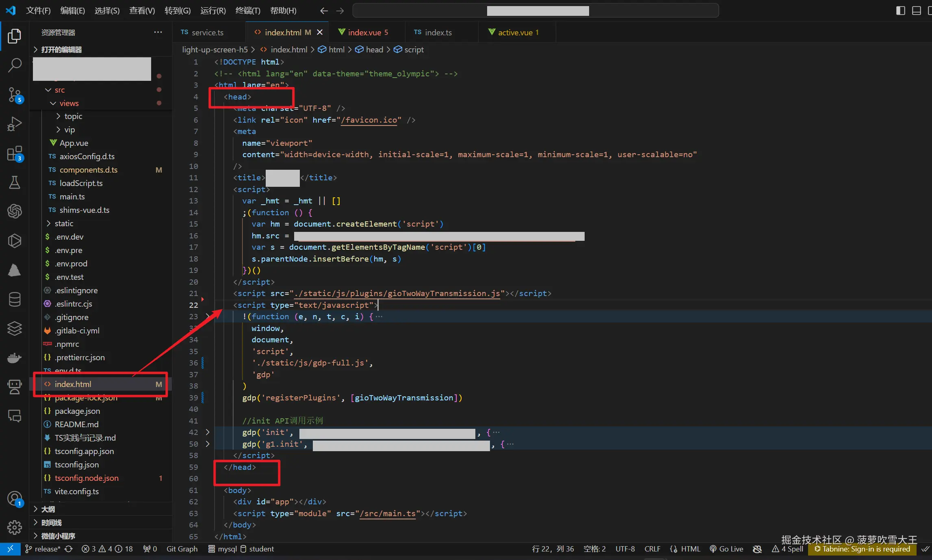Image resolution: width=932 pixels, height=560 pixels.
Task: Open the 终端(T) menu
Action: [247, 11]
